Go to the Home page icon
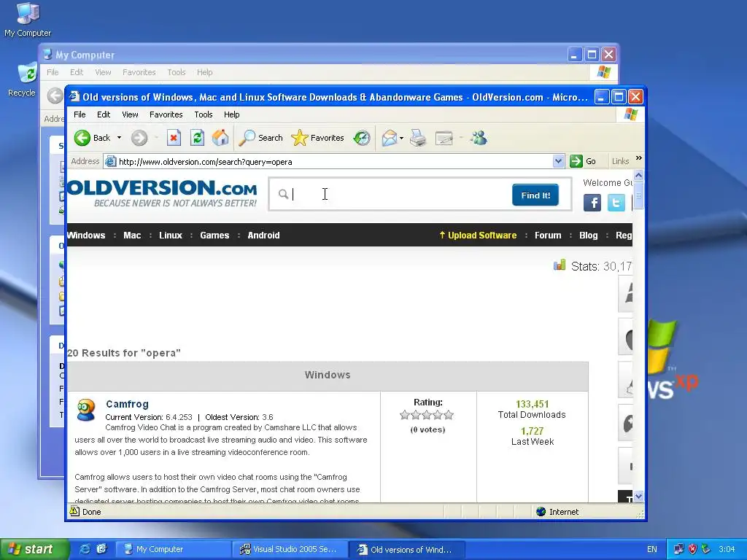The image size is (747, 560). 220,138
